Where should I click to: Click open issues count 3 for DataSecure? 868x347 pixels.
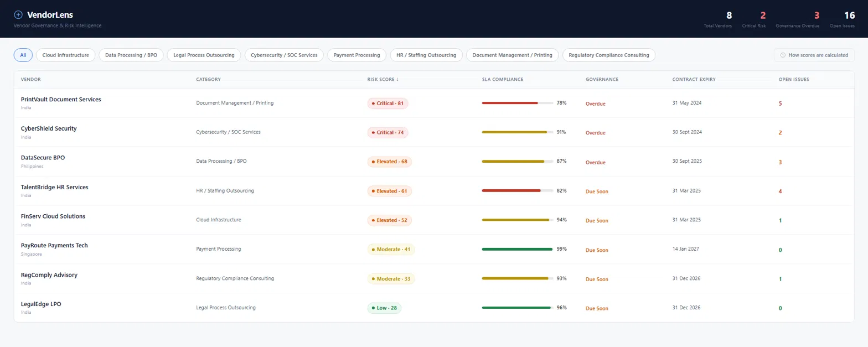point(781,162)
